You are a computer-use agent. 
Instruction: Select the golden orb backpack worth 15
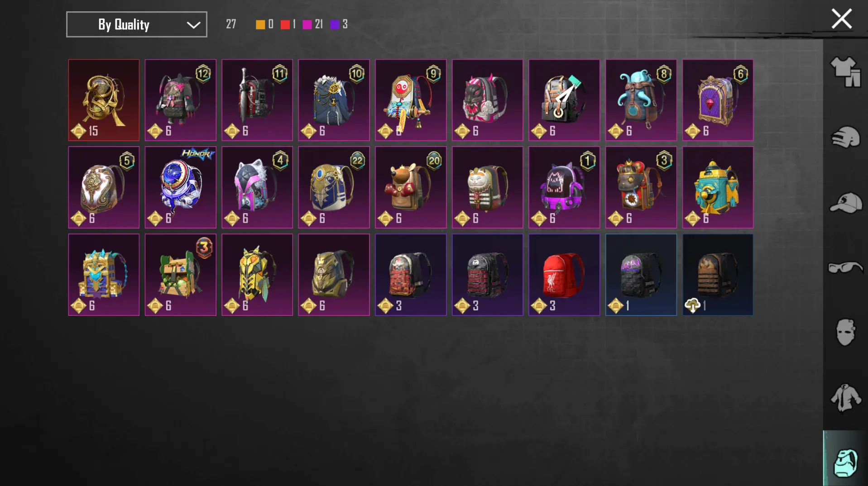104,100
